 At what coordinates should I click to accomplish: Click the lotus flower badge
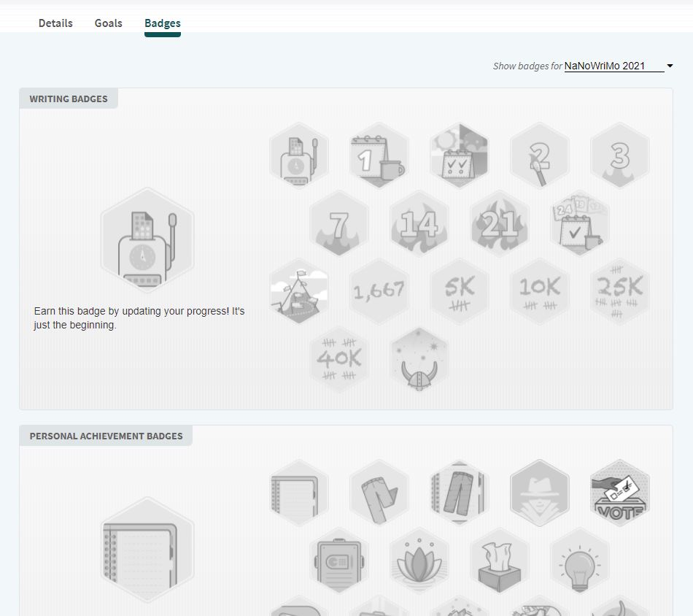[x=419, y=561]
